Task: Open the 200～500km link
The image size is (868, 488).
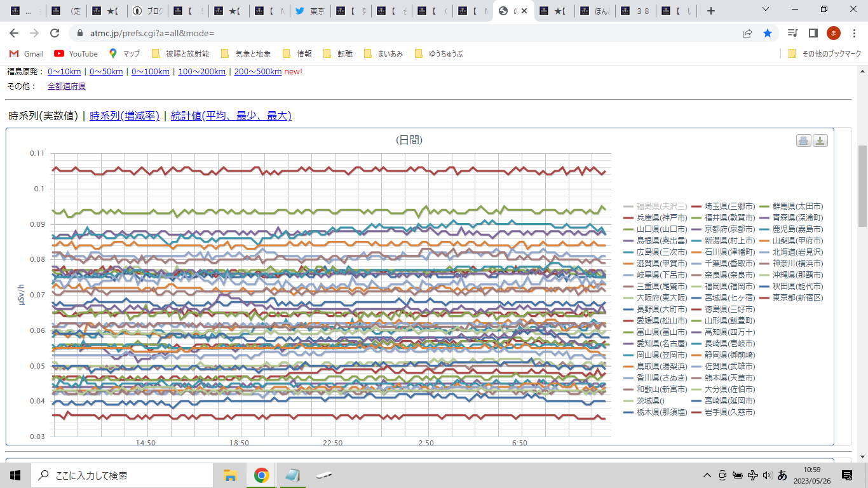Action: tap(258, 71)
